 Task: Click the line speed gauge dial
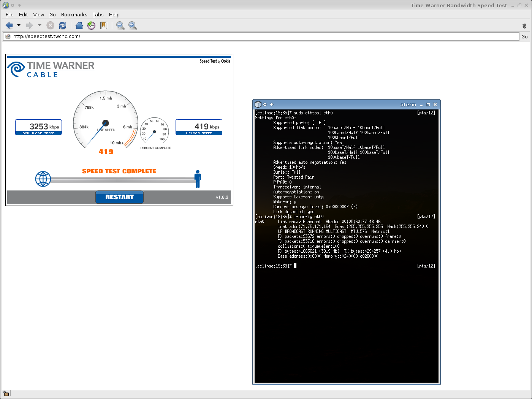(106, 120)
